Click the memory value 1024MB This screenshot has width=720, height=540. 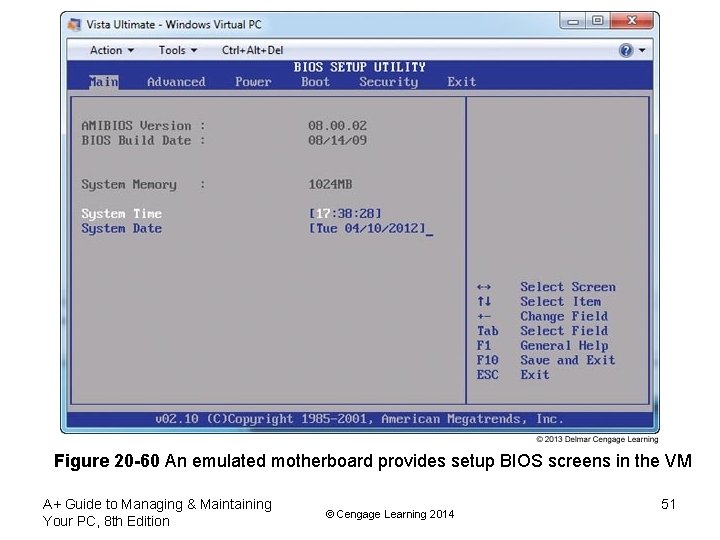(330, 184)
